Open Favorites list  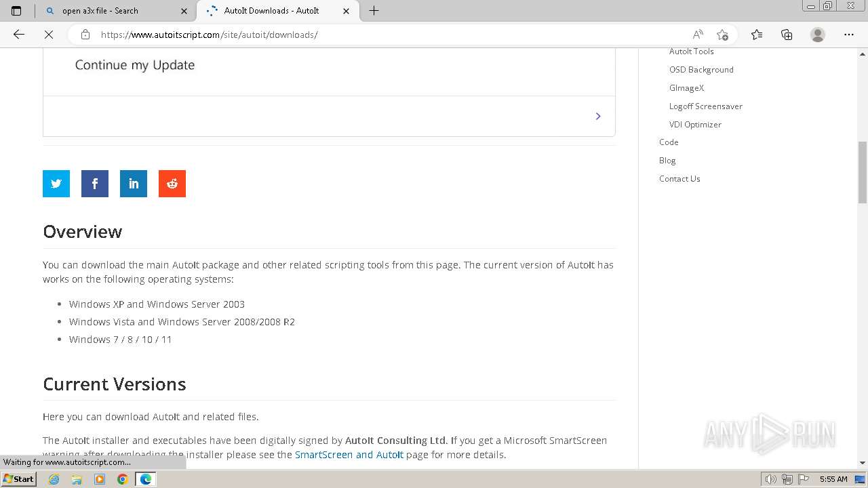click(757, 35)
